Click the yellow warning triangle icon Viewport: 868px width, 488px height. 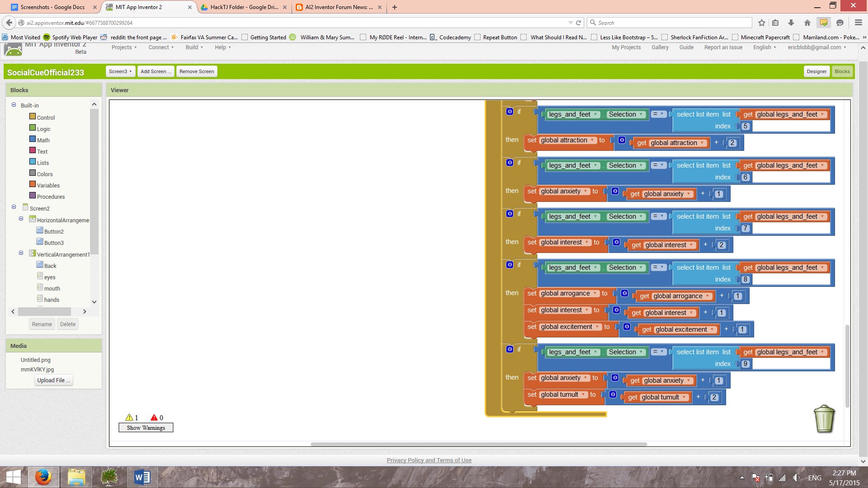(x=129, y=418)
